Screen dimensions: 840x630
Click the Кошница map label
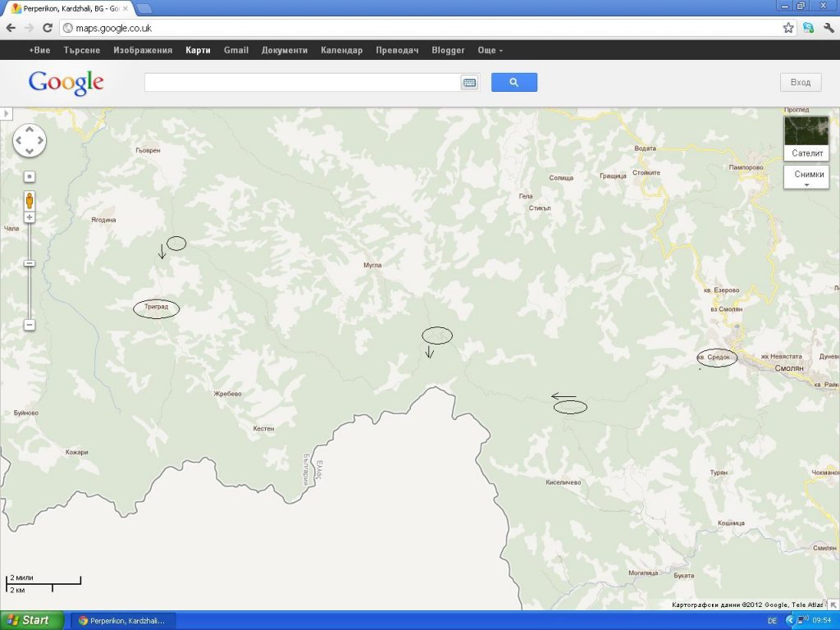click(x=731, y=523)
